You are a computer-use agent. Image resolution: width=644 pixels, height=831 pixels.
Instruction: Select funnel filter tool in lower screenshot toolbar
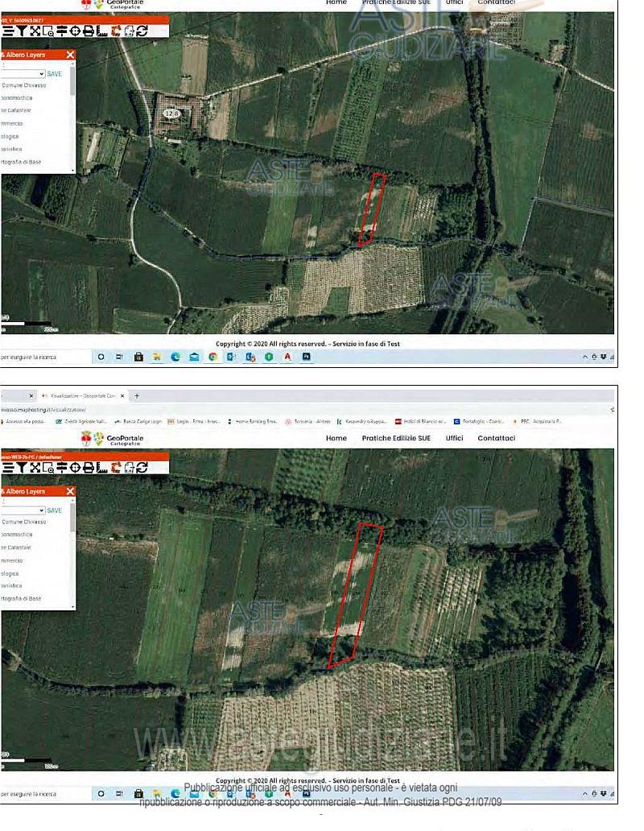coord(21,467)
